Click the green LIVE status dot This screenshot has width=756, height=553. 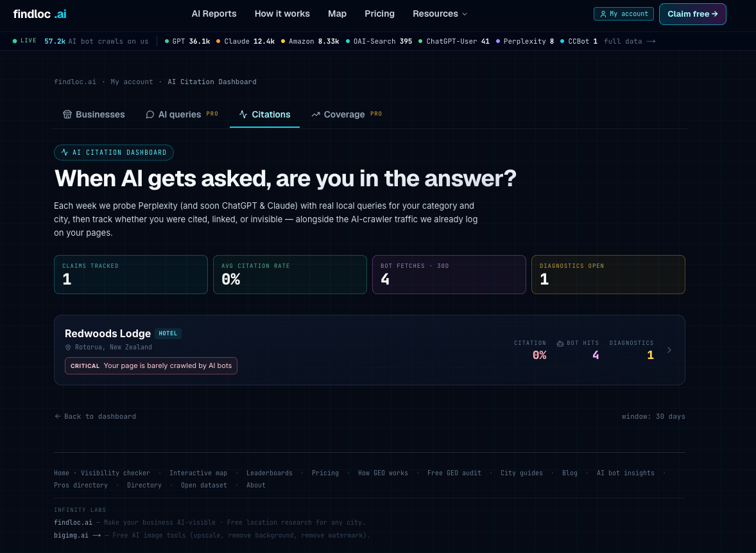tap(15, 41)
